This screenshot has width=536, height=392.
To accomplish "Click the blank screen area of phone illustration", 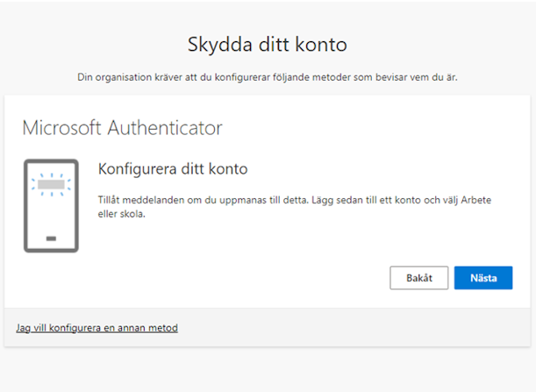I will tap(51, 216).
